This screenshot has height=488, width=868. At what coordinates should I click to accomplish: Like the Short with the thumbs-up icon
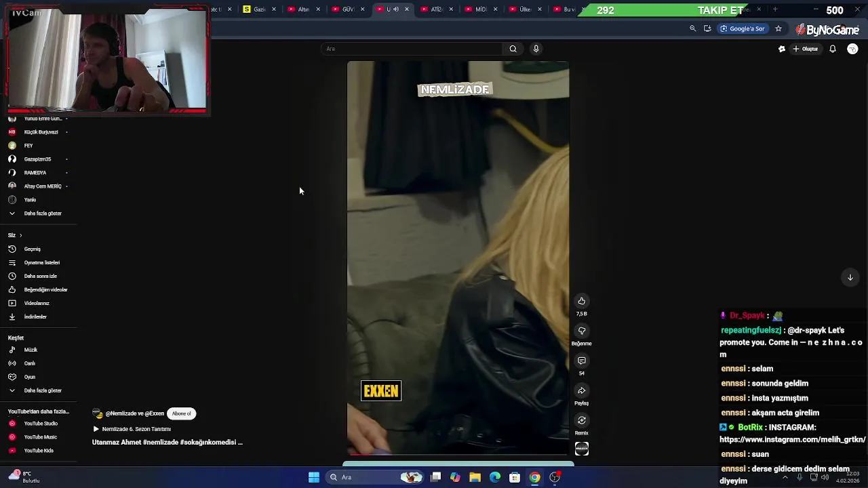pos(581,301)
